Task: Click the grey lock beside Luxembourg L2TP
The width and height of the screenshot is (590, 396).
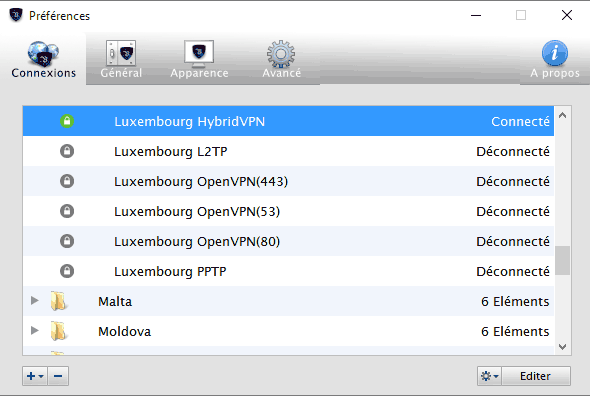Action: point(67,151)
